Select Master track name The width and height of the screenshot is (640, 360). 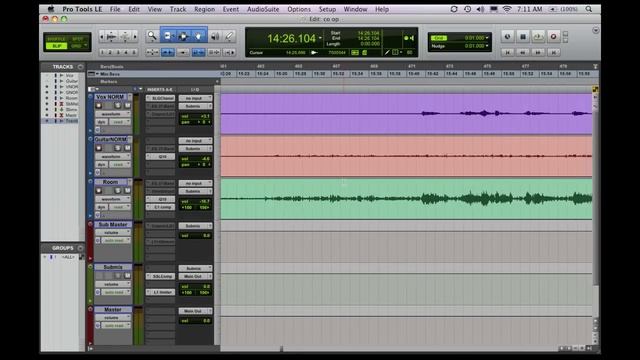click(113, 309)
